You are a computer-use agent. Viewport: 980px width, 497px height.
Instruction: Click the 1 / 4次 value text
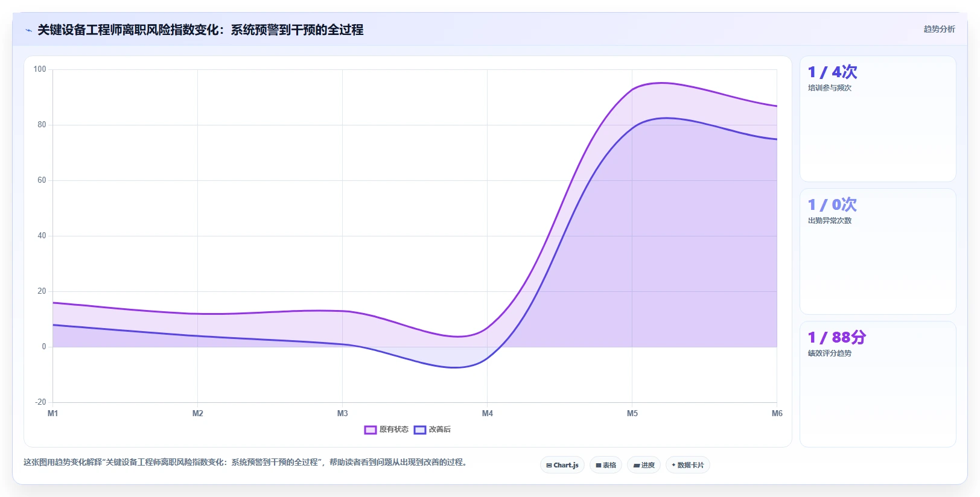coord(833,72)
